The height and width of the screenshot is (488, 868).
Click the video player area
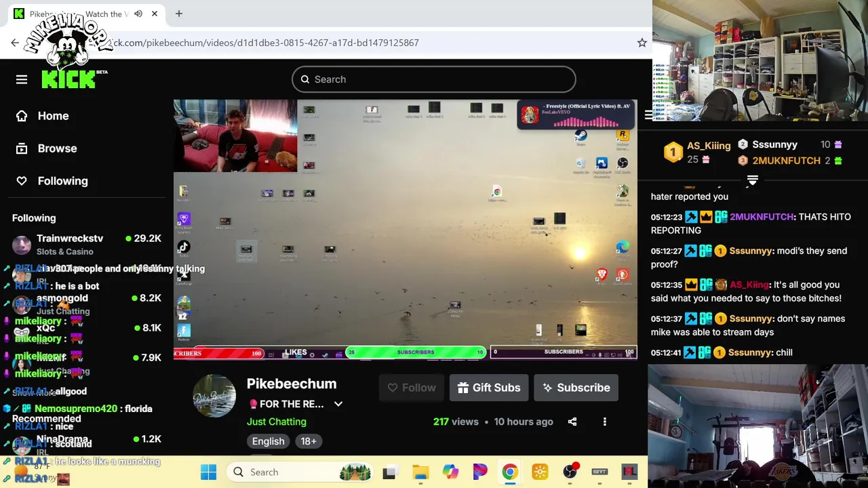[x=406, y=229]
